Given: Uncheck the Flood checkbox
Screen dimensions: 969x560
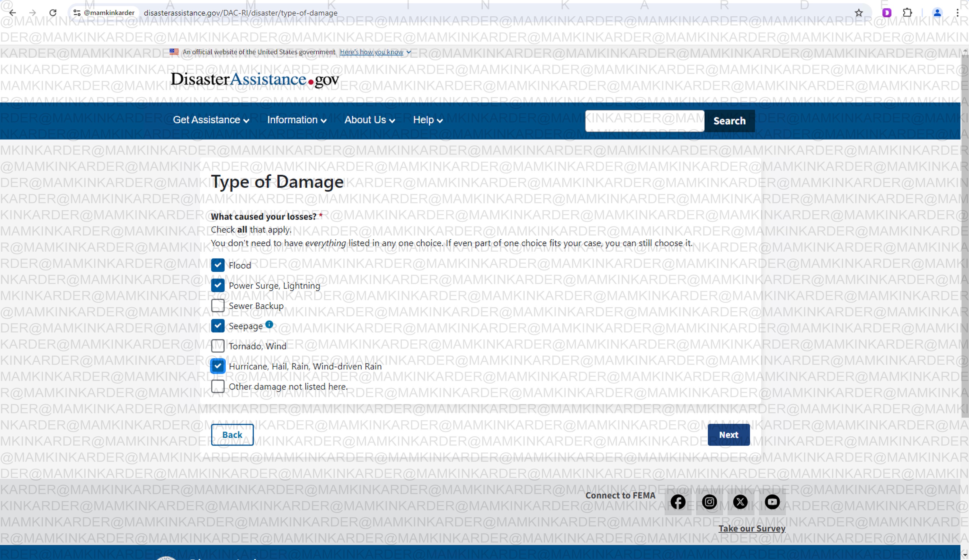Looking at the screenshot, I should (x=218, y=265).
